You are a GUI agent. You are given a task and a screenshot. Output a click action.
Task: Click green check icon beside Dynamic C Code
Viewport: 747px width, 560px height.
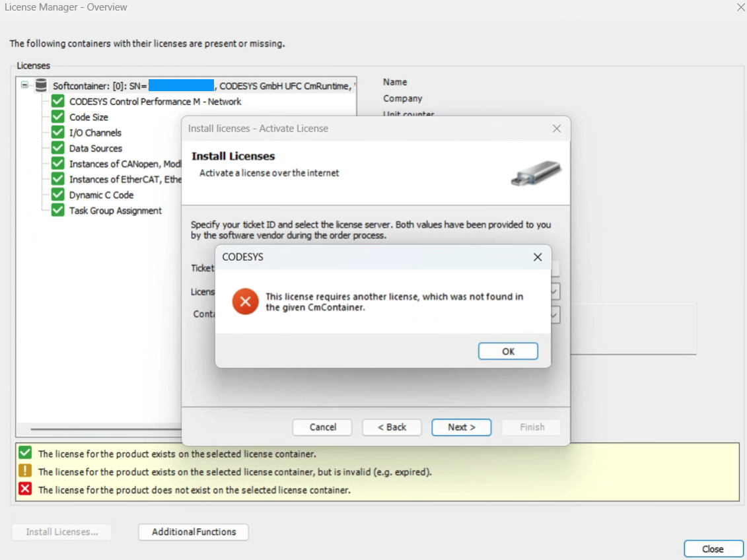click(58, 195)
